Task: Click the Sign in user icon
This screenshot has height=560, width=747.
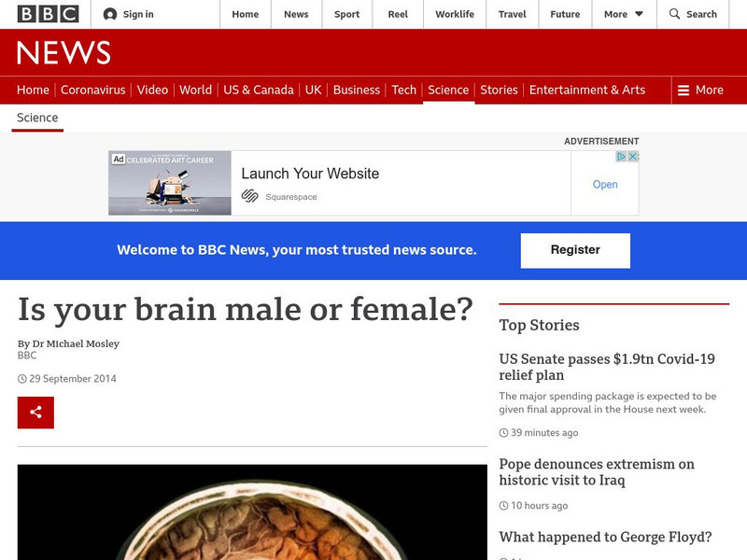Action: 110,14
